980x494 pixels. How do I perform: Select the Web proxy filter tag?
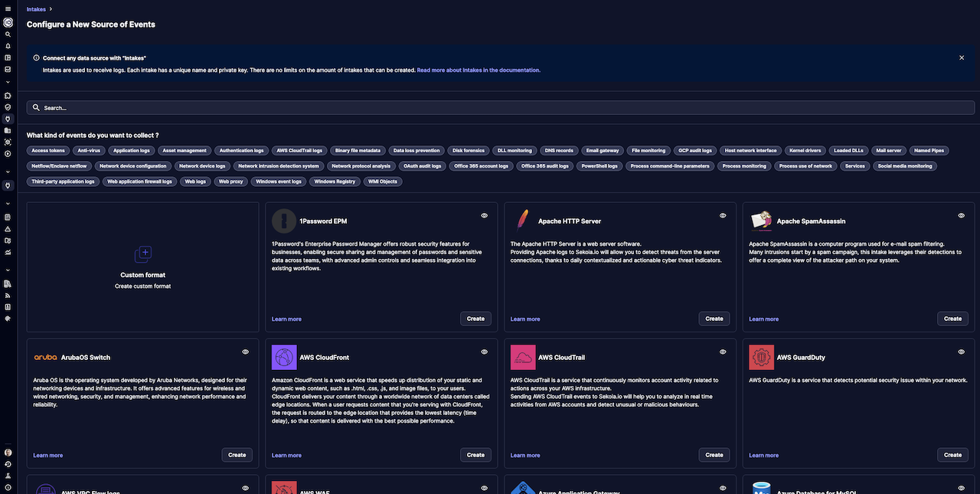[x=230, y=182]
